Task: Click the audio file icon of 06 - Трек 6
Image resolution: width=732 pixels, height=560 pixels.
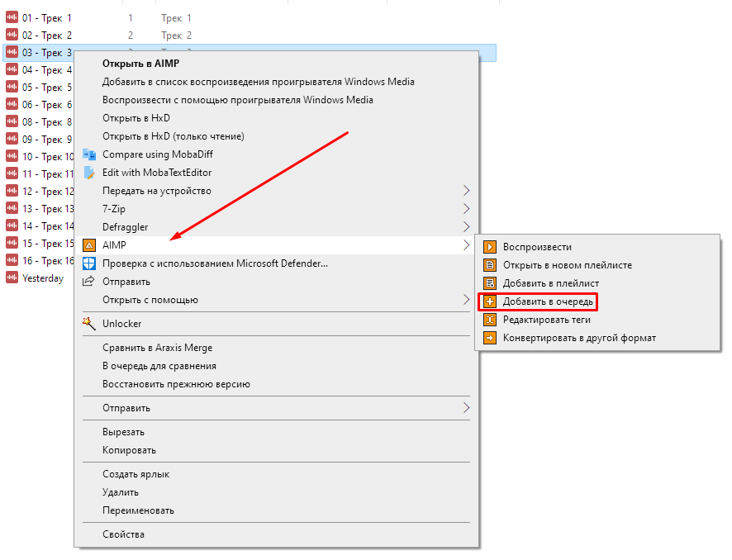Action: click(x=12, y=104)
